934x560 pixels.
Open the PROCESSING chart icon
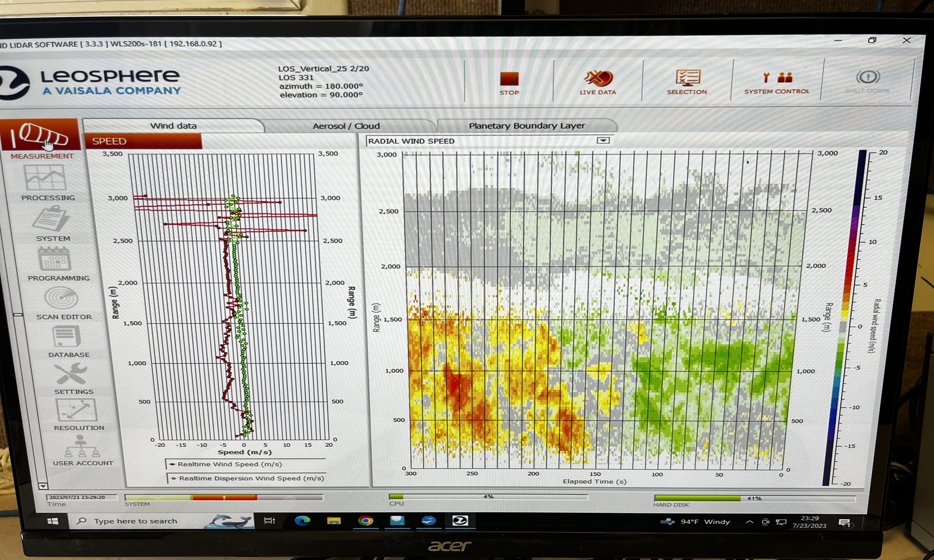[45, 178]
